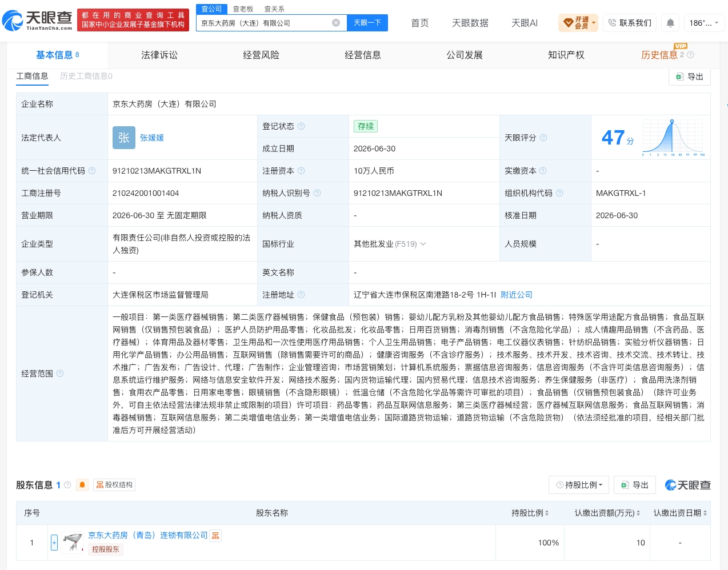Click the help icon next to 注册资本

point(301,171)
